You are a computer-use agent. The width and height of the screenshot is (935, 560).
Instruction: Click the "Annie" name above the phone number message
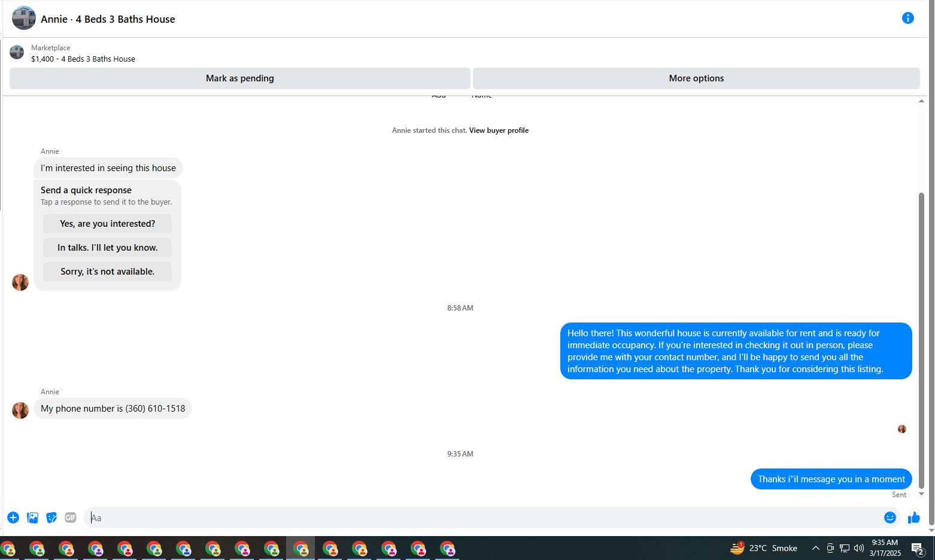click(50, 392)
